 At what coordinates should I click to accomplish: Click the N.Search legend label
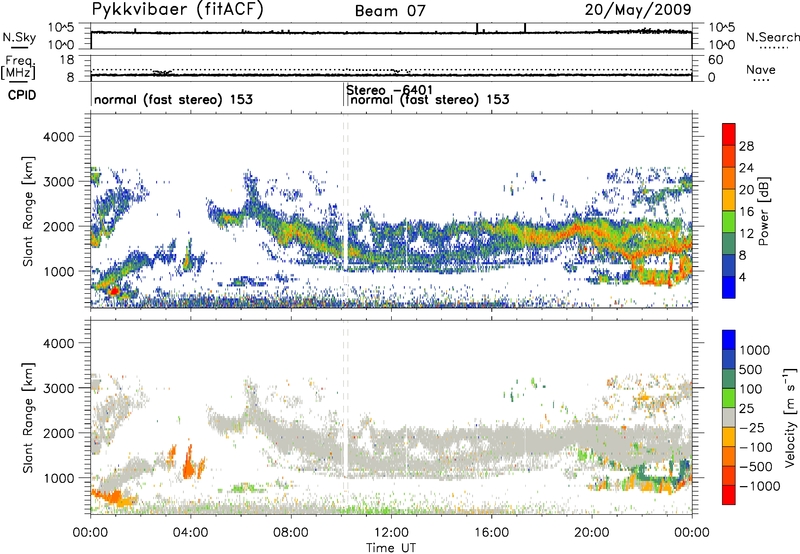pyautogui.click(x=772, y=37)
